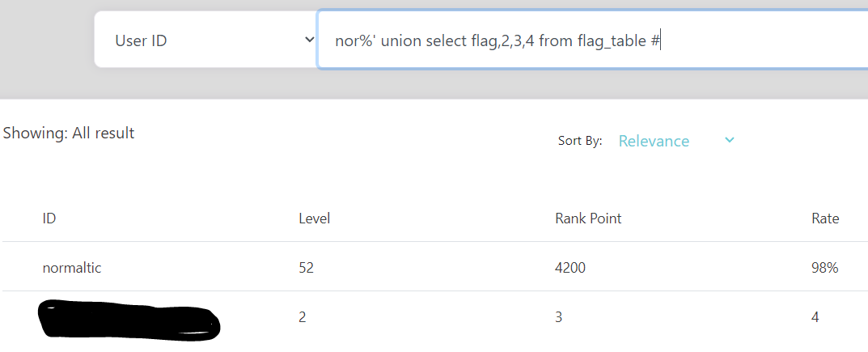The width and height of the screenshot is (868, 352).
Task: Click the chevron arrow of User ID select
Action: click(x=310, y=40)
